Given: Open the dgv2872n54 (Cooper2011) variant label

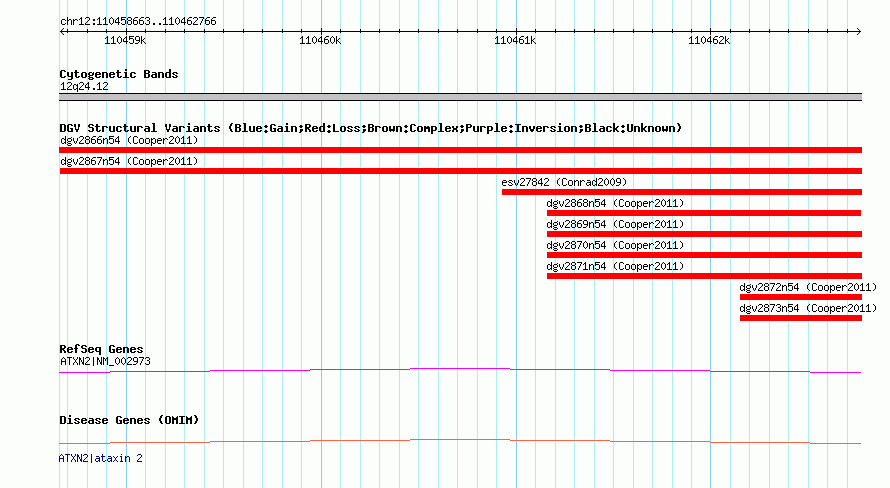Looking at the screenshot, I should pyautogui.click(x=808, y=287).
